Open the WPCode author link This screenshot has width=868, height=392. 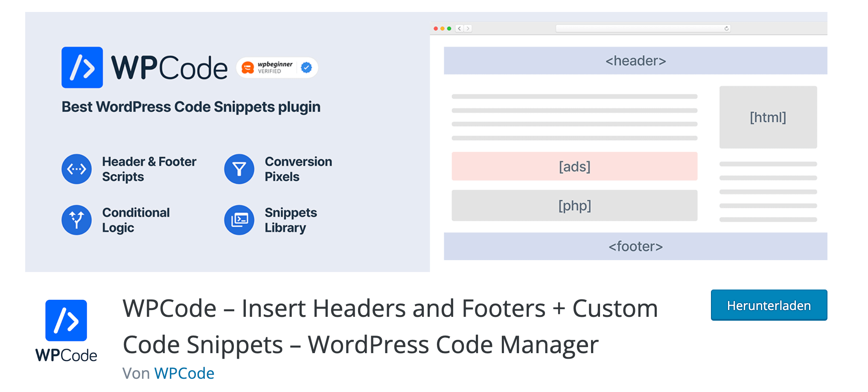point(184,373)
